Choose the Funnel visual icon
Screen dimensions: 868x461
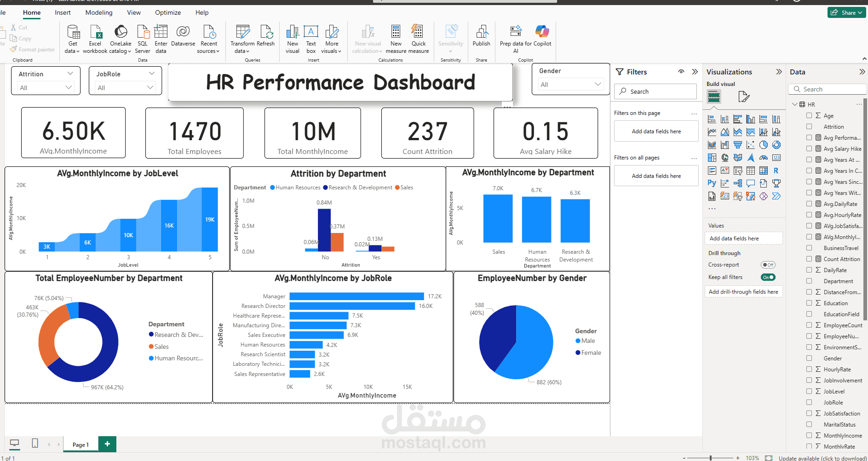(738, 145)
